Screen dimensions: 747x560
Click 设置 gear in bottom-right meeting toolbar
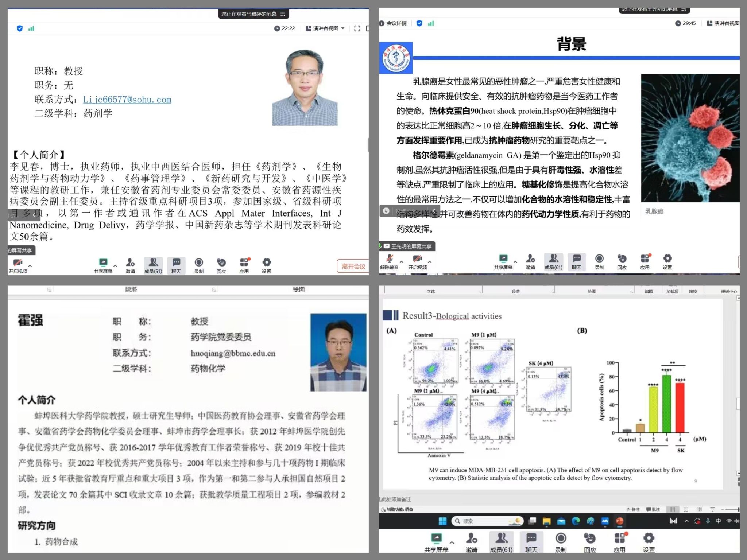pos(649,538)
